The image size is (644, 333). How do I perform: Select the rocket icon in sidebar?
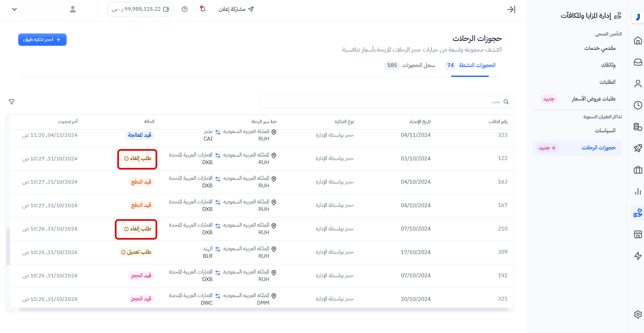tap(638, 148)
